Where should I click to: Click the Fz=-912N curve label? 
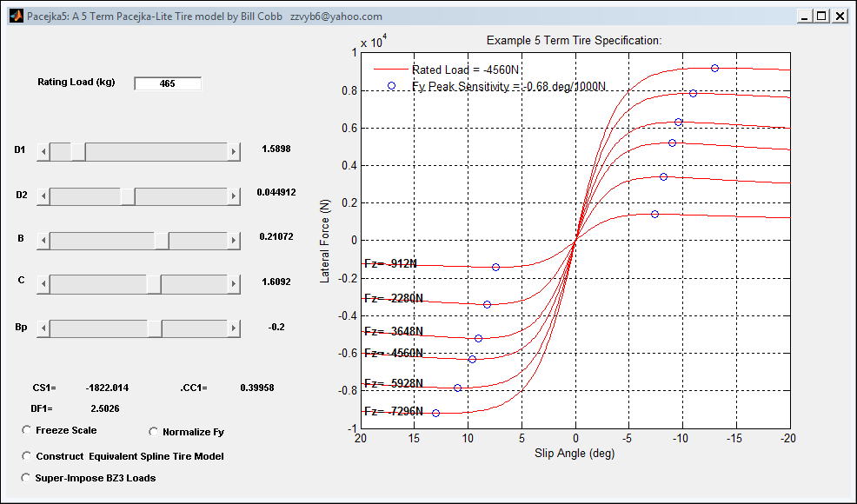(391, 263)
